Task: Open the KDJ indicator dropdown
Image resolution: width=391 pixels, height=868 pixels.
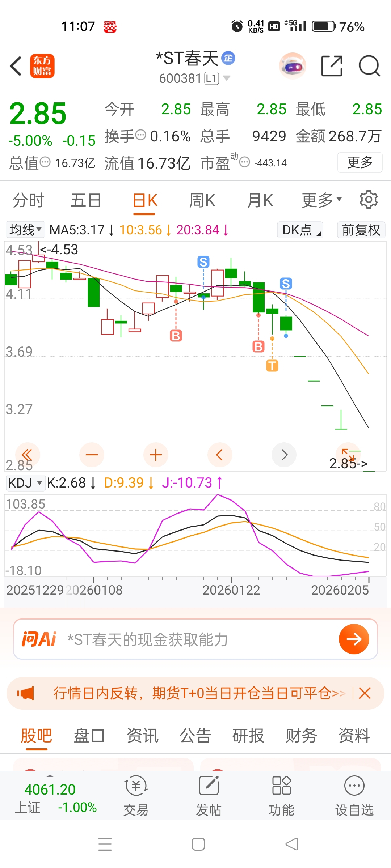Action: (25, 482)
